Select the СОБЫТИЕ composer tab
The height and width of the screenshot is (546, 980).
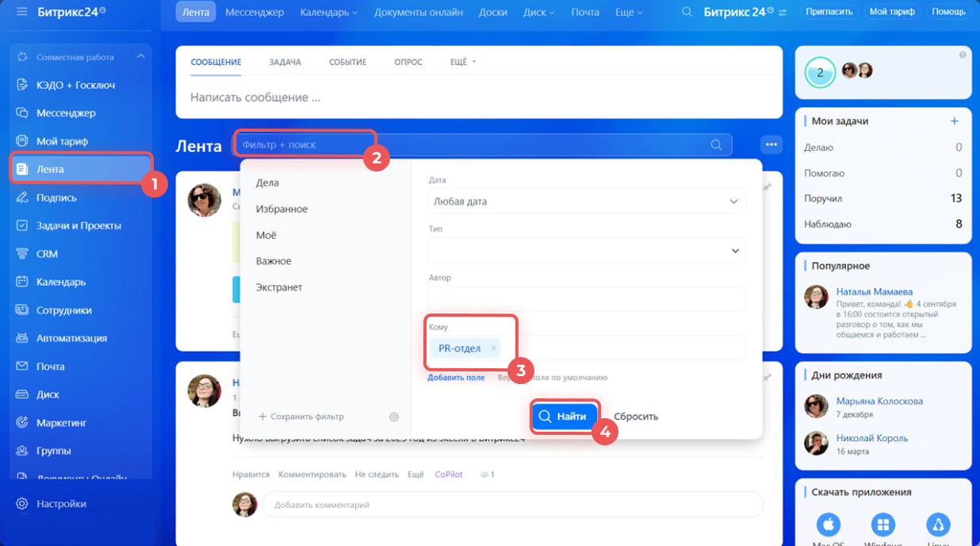pos(347,62)
